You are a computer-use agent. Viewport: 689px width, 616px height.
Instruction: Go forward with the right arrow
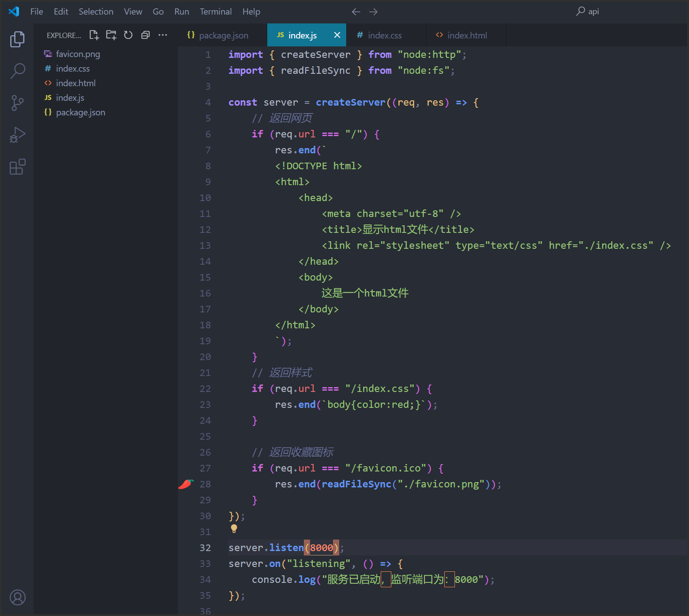click(x=373, y=12)
